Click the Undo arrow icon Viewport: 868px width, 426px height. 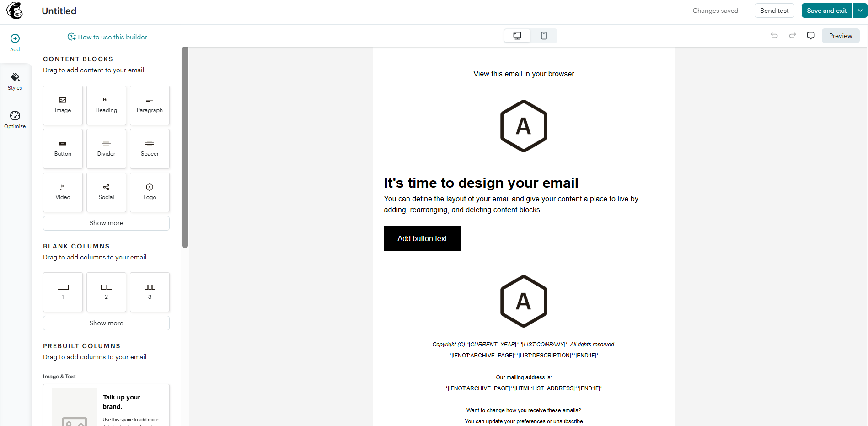click(774, 35)
